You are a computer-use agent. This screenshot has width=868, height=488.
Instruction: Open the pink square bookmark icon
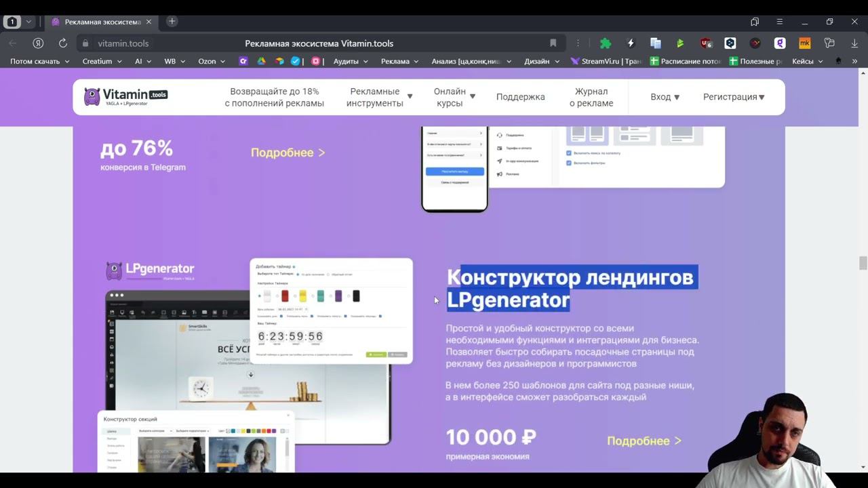pyautogui.click(x=315, y=61)
